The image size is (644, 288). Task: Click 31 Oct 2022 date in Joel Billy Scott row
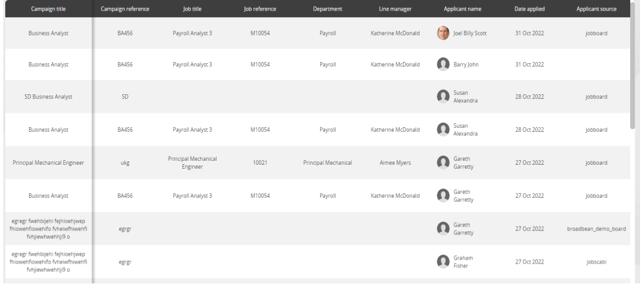click(529, 33)
